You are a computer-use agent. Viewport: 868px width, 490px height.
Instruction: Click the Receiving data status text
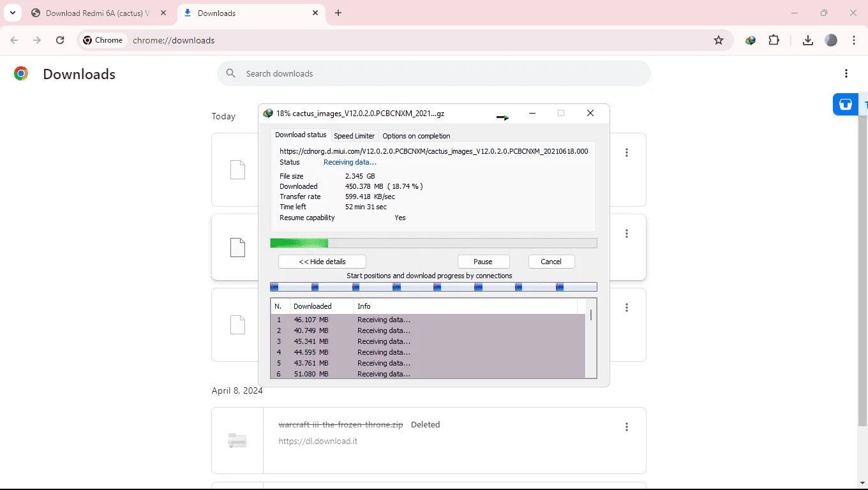point(350,162)
